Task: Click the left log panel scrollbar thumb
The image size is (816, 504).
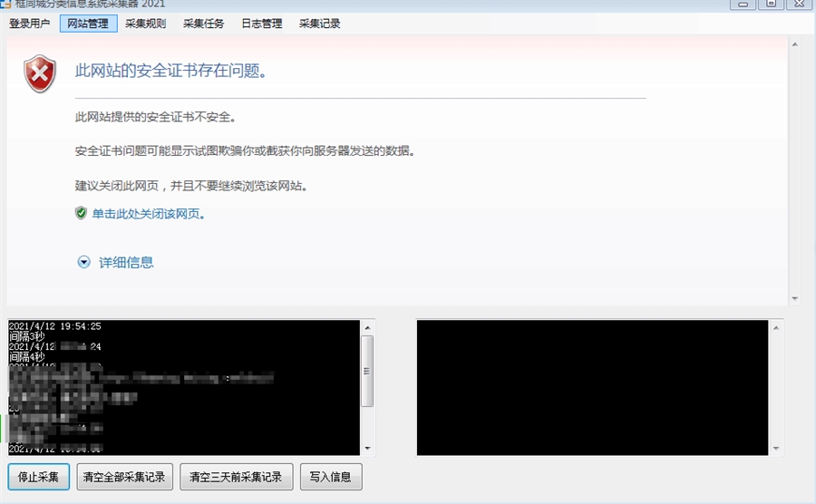Action: pos(367,371)
